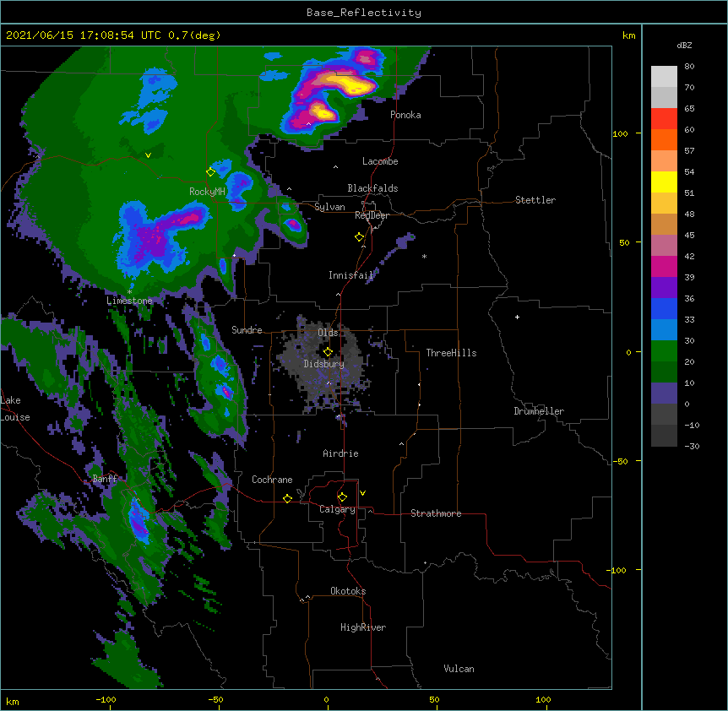Screen dimensions: 728x711
Task: Click the Banff label
Action: pyautogui.click(x=105, y=479)
